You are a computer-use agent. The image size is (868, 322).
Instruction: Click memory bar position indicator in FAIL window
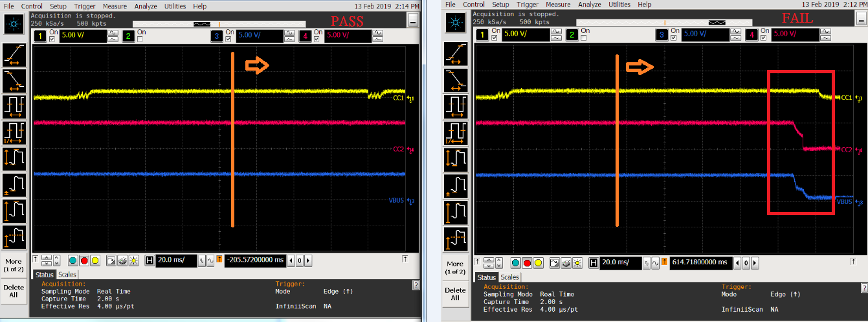click(717, 23)
